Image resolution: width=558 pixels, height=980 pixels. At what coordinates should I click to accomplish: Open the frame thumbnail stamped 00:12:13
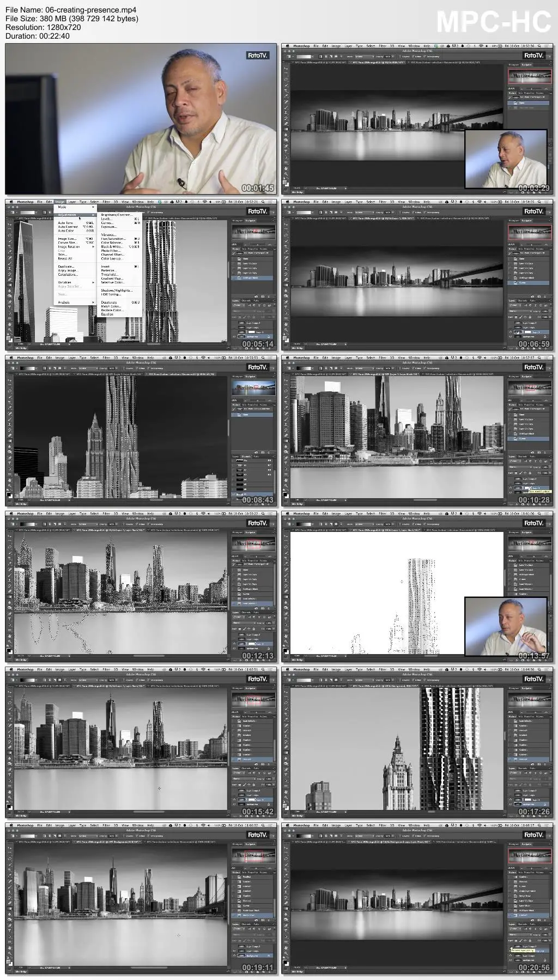141,586
